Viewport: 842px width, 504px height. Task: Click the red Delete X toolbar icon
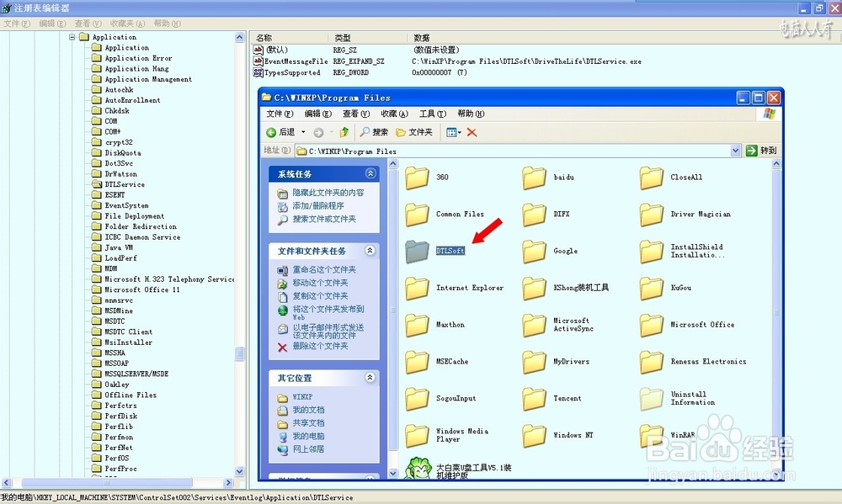[x=472, y=132]
